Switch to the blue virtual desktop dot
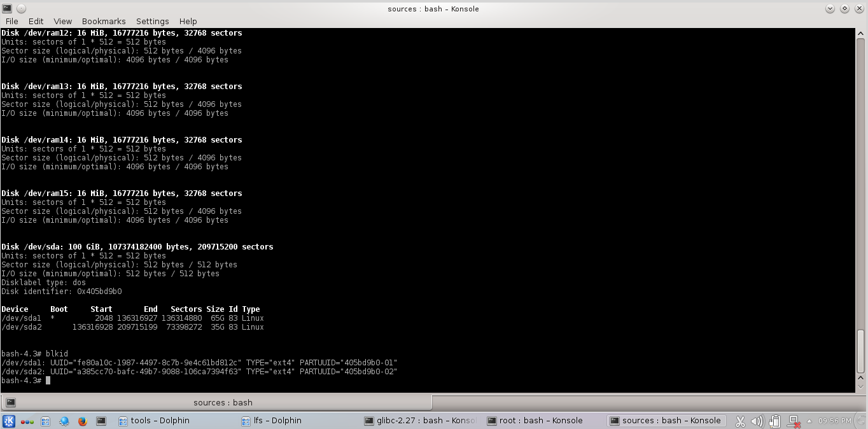Image resolution: width=868 pixels, height=429 pixels. 29,421
